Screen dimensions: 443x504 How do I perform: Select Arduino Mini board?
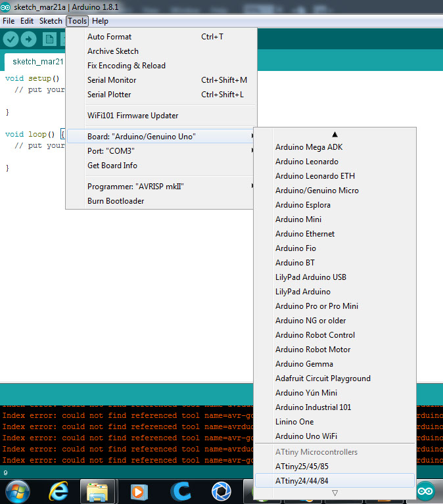[335, 219]
